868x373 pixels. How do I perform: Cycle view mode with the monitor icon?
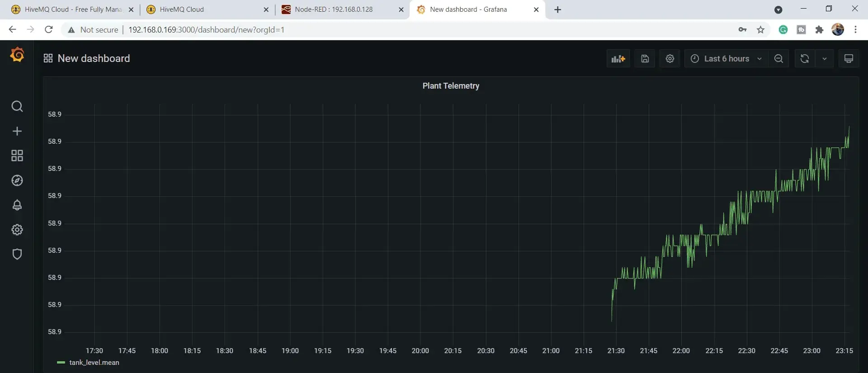click(849, 59)
